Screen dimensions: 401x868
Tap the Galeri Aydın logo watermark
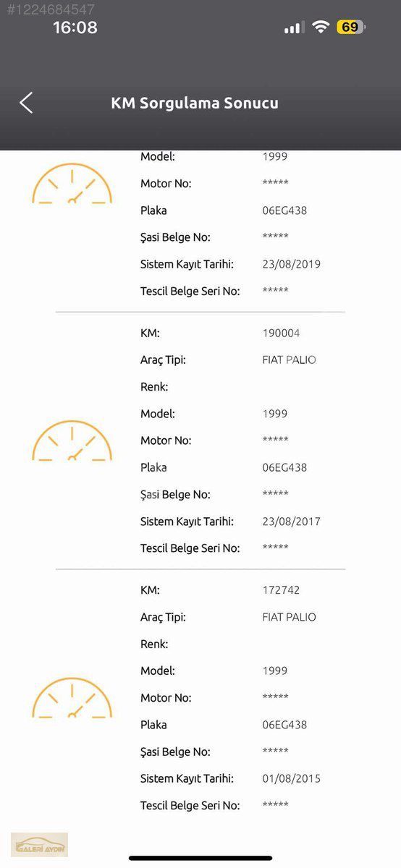coord(39,845)
